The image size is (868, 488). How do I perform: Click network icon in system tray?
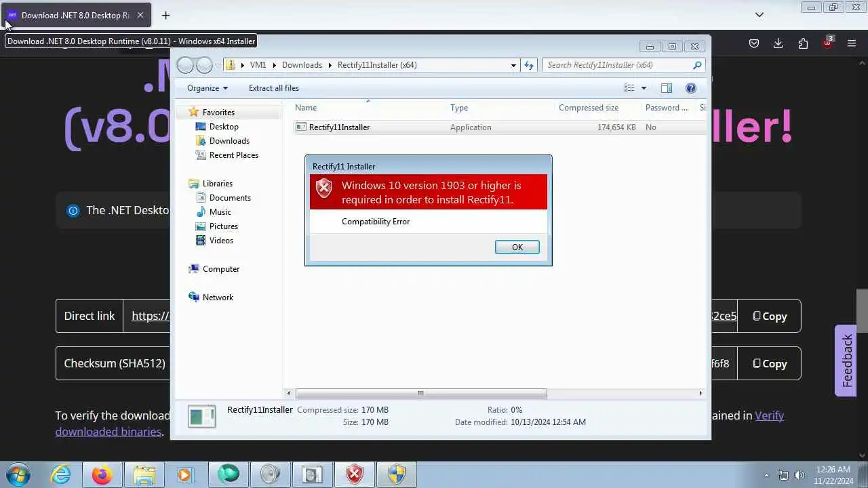pos(783,475)
